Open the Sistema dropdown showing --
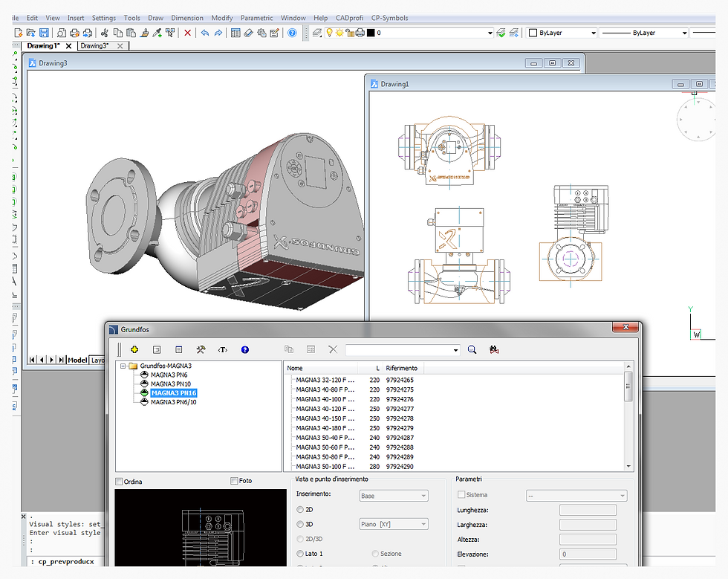This screenshot has height=579, width=728. (576, 496)
